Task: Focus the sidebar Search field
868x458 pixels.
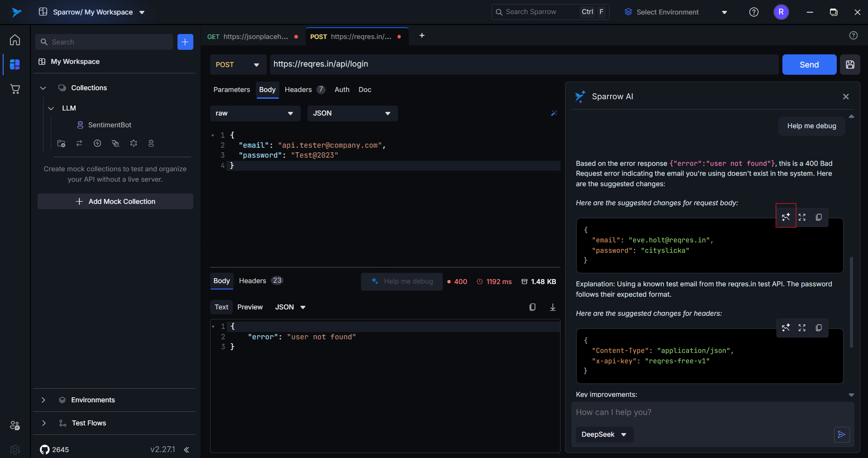Action: point(104,42)
